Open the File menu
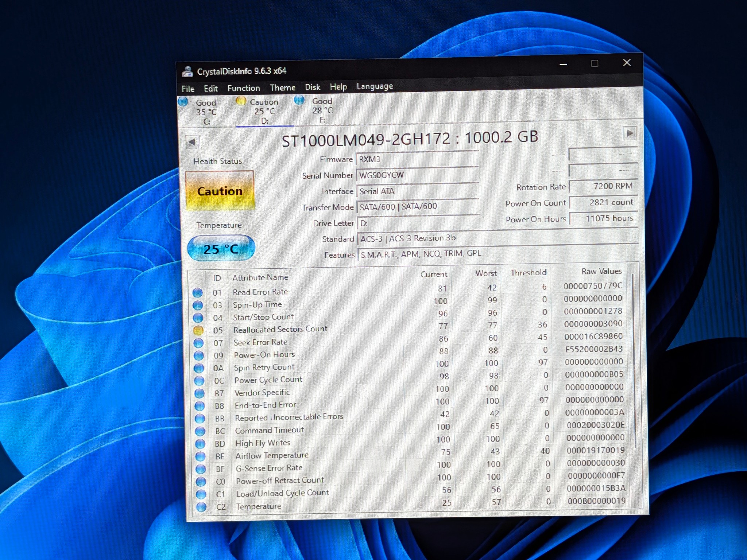Image resolution: width=747 pixels, height=560 pixels. click(188, 89)
